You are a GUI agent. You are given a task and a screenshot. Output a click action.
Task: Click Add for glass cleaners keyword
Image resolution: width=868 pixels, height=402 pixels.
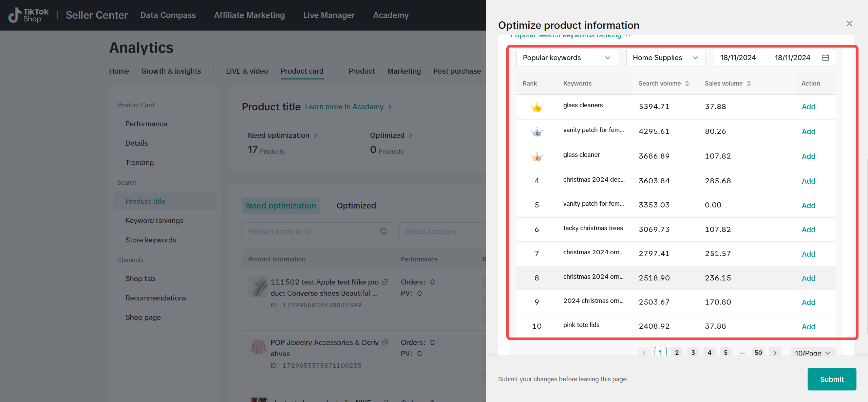[808, 107]
